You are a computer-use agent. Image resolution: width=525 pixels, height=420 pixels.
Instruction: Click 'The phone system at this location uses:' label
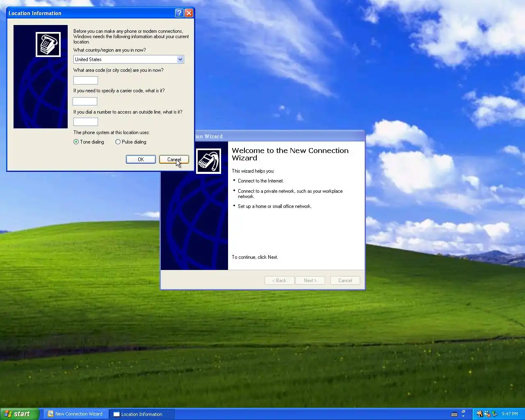point(112,132)
